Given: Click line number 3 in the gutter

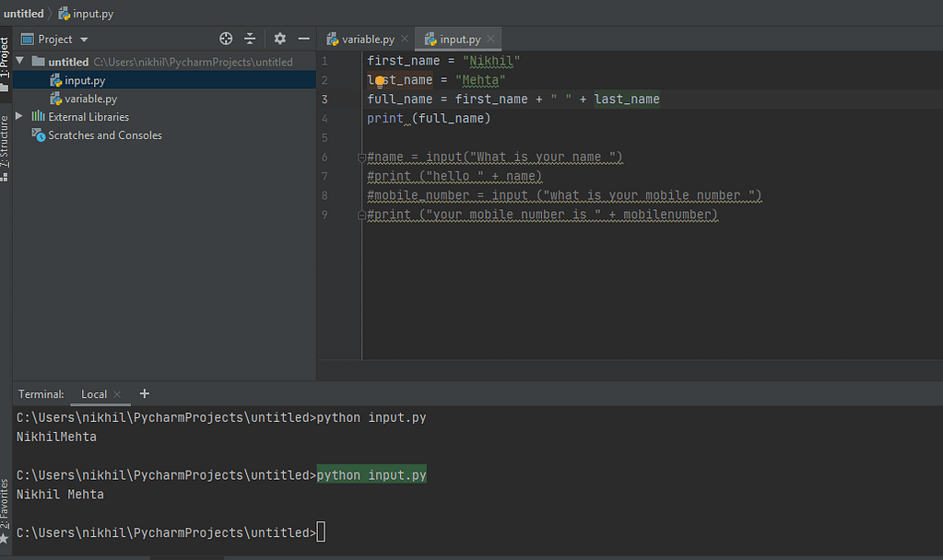Looking at the screenshot, I should tap(324, 99).
